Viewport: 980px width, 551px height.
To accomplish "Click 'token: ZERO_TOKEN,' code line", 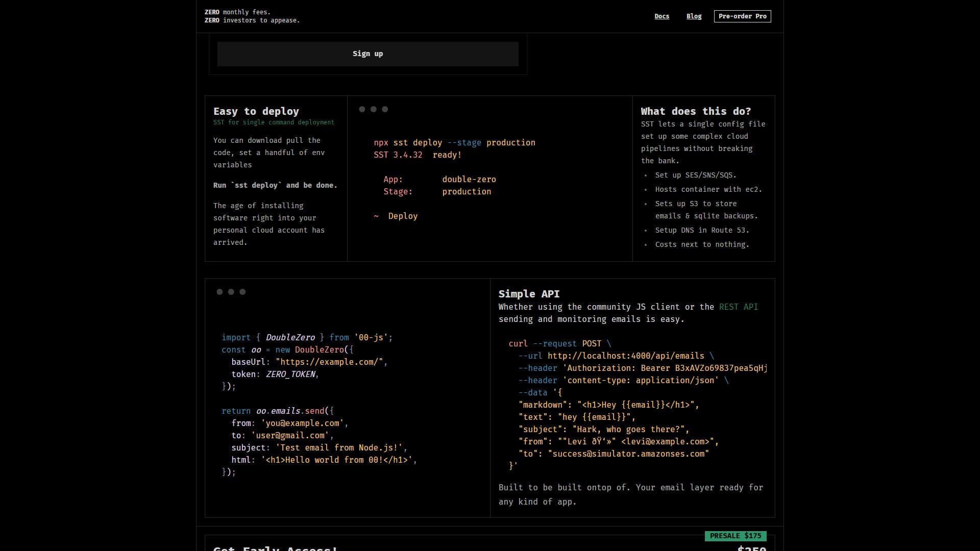I will click(x=275, y=374).
